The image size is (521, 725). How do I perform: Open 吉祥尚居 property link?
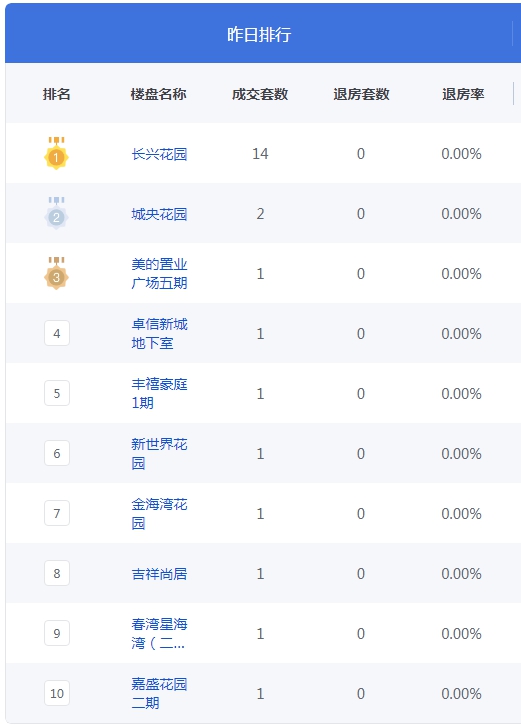[x=159, y=574]
